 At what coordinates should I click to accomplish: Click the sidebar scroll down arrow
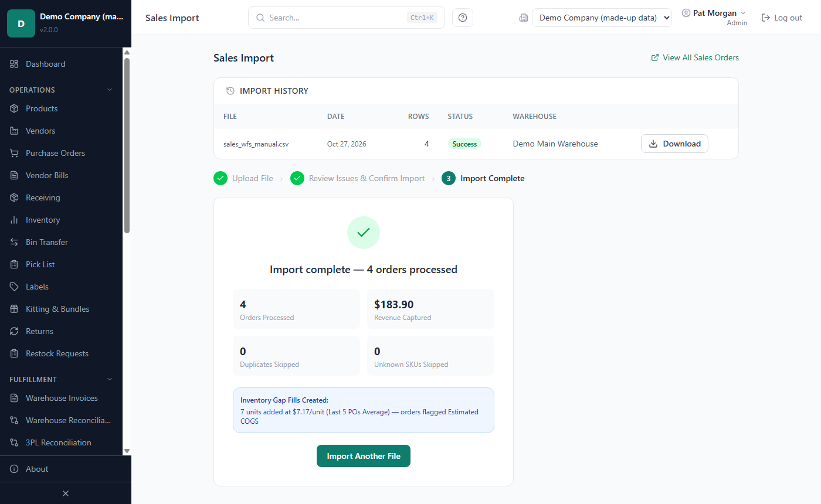pos(127,451)
